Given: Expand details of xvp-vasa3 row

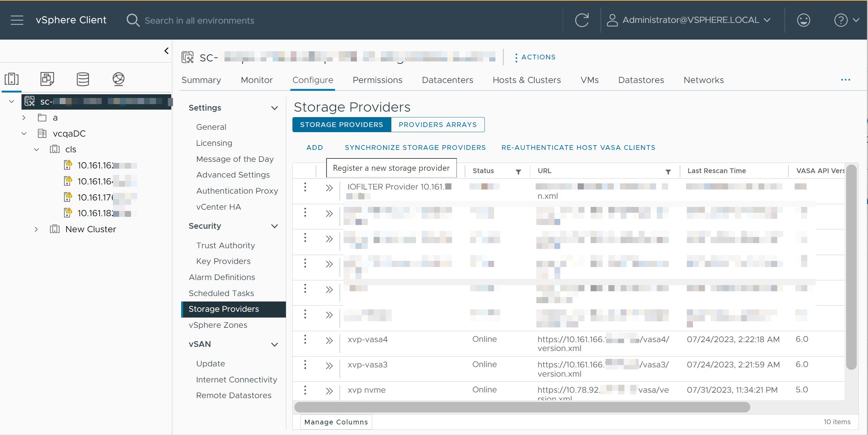Looking at the screenshot, I should [329, 366].
